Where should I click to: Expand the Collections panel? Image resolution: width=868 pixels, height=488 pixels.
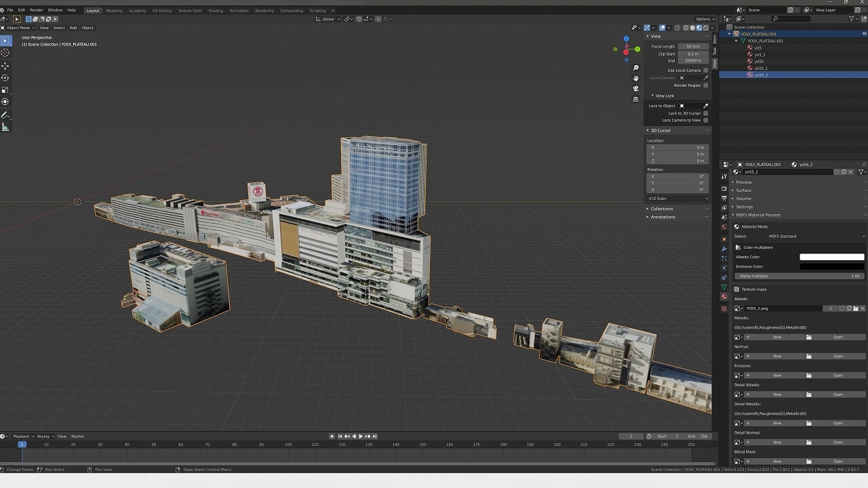662,209
